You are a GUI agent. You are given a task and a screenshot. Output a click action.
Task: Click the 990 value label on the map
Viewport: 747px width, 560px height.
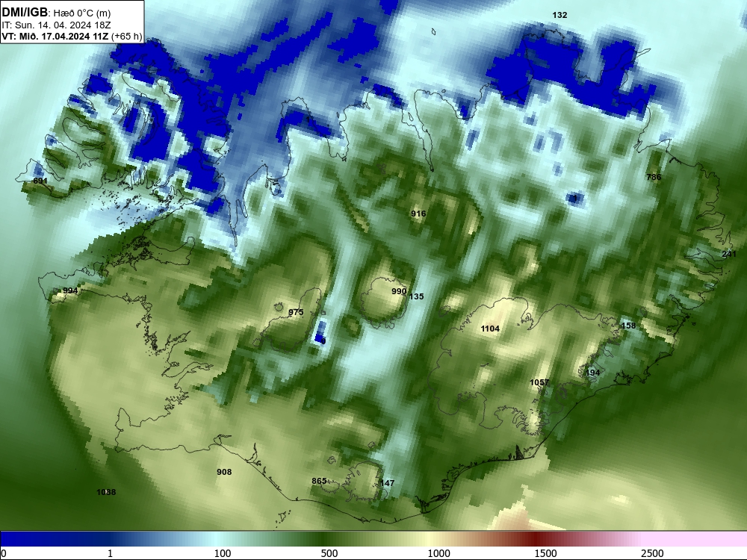(x=399, y=291)
